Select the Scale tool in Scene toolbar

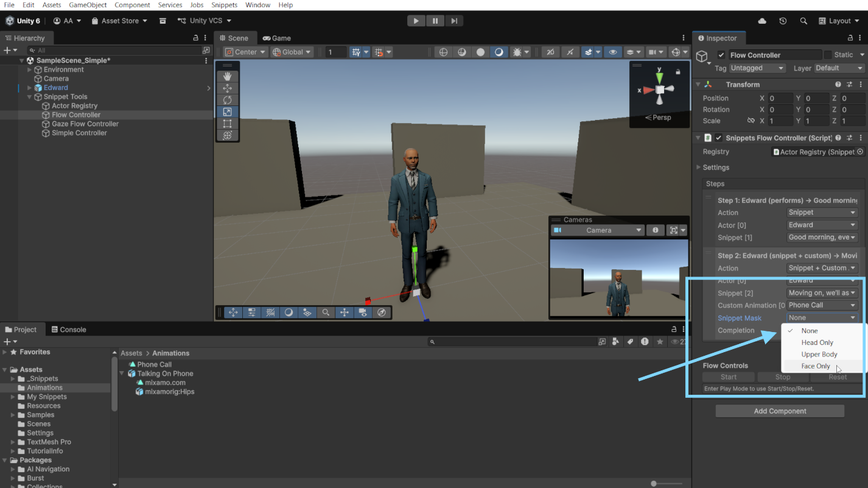227,112
